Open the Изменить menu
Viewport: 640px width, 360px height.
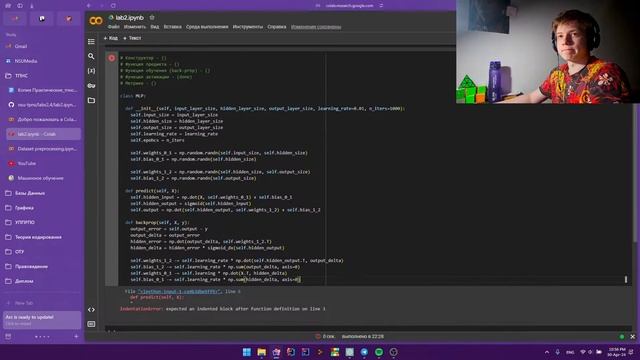point(135,27)
